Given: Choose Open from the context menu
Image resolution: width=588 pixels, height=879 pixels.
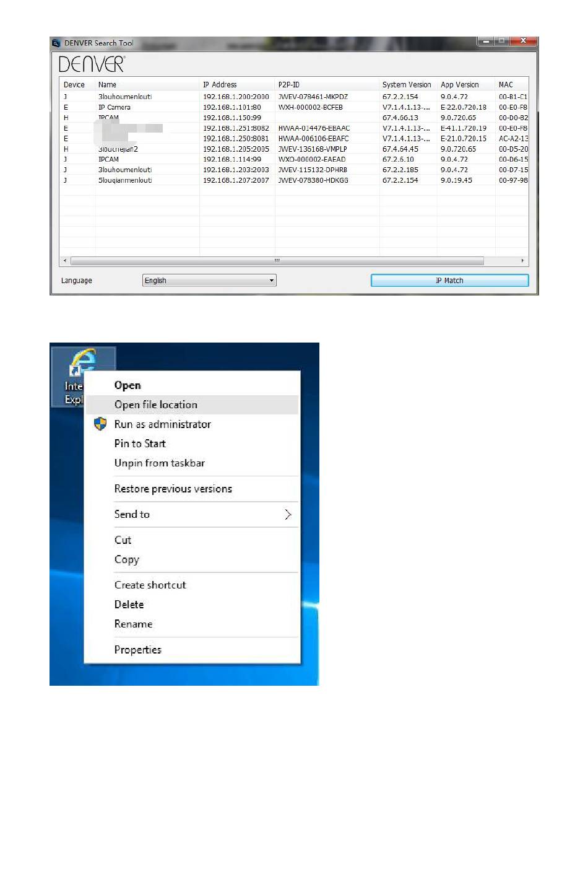Looking at the screenshot, I should click(x=128, y=385).
